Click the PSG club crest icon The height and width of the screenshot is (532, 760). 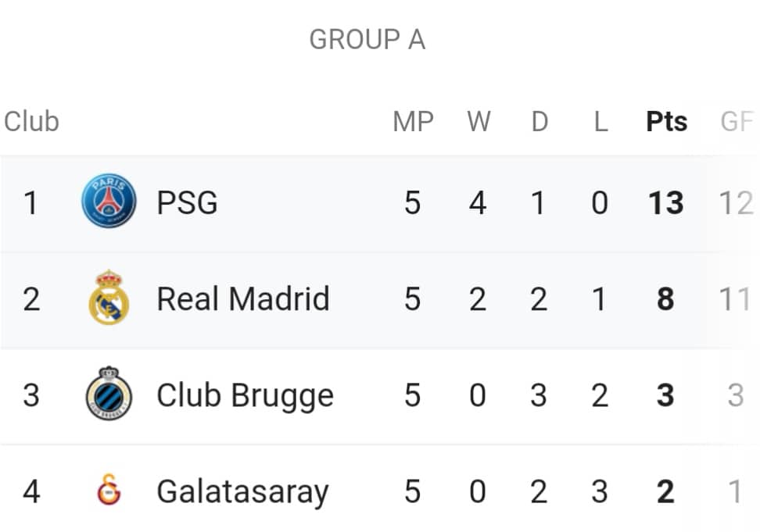coord(109,201)
